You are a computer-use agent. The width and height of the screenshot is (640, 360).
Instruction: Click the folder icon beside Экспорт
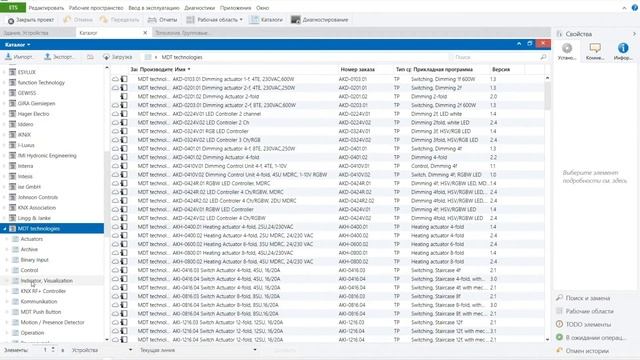(x=90, y=57)
